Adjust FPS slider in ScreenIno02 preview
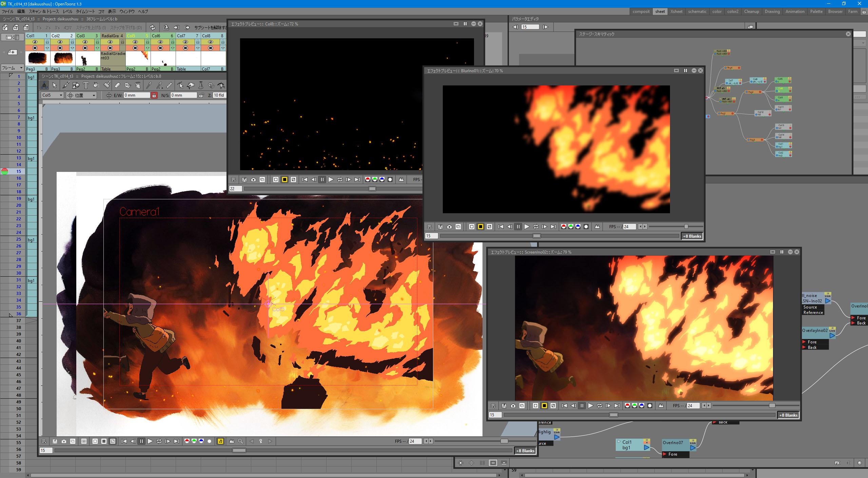Image resolution: width=868 pixels, height=478 pixels. coord(772,405)
